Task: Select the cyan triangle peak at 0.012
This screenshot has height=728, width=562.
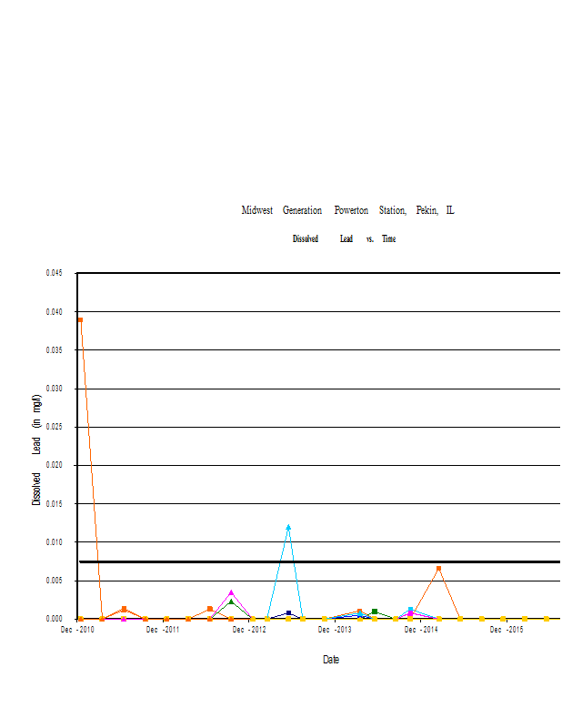Action: (288, 527)
